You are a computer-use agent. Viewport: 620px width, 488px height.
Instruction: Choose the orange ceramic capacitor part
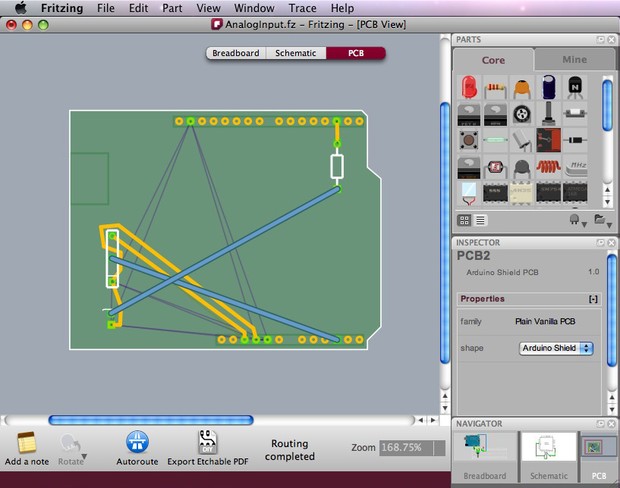(x=522, y=88)
